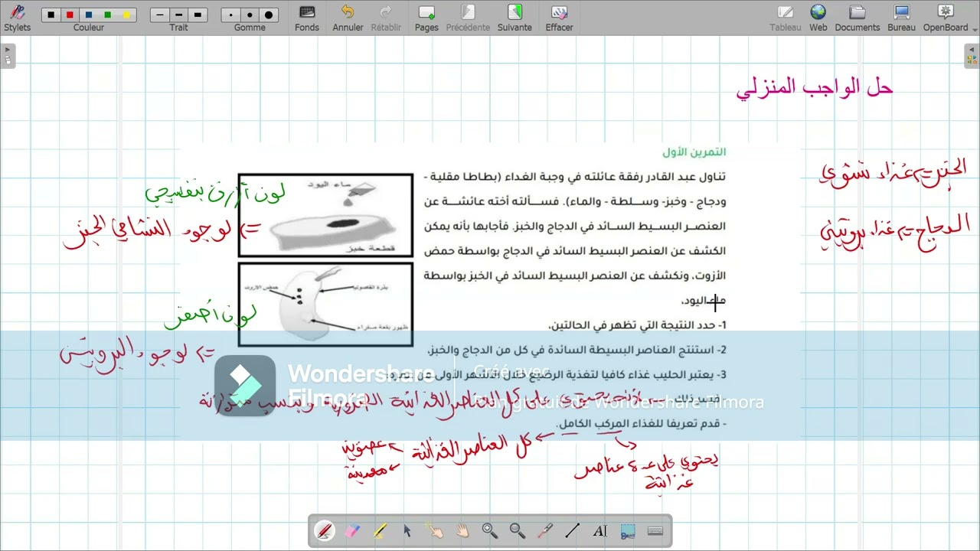Select the text writing tool
Viewport: 980px width, 551px height.
click(x=600, y=530)
